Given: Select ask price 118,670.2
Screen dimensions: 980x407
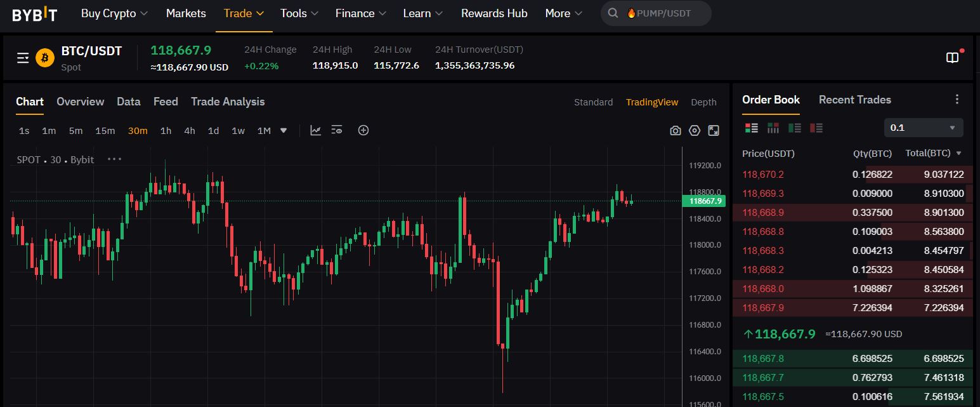Looking at the screenshot, I should click(763, 175).
